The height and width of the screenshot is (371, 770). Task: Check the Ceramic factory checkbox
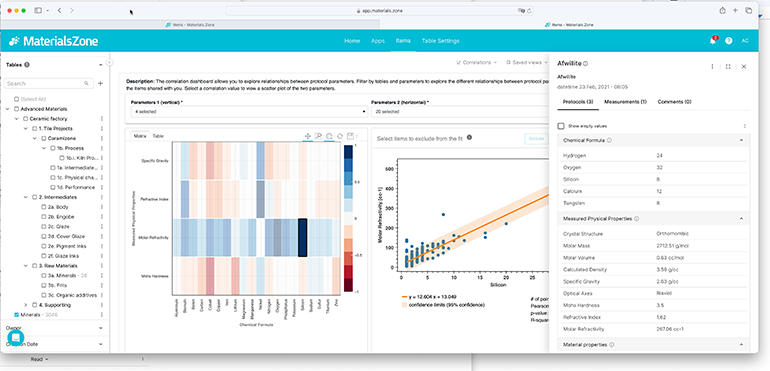coord(25,119)
